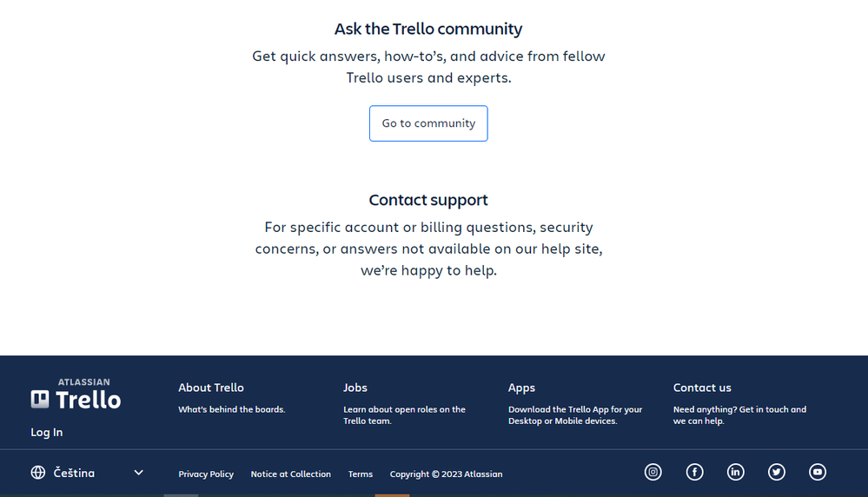Open the Log In link
Screen dimensions: 868x497
(x=47, y=432)
